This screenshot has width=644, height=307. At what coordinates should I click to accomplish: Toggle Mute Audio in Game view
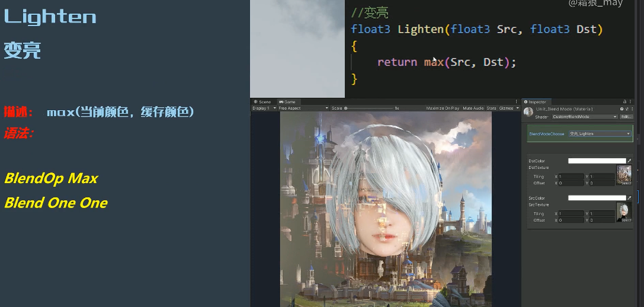pos(473,108)
